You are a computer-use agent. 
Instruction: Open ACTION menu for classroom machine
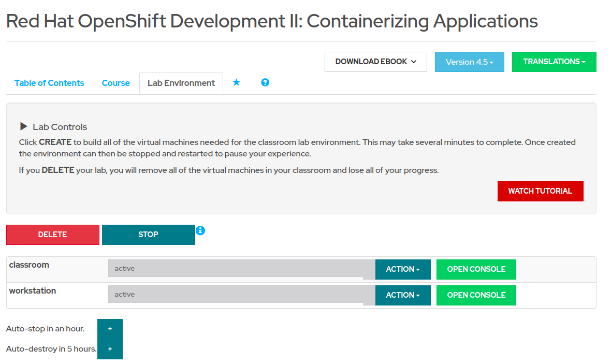402,269
